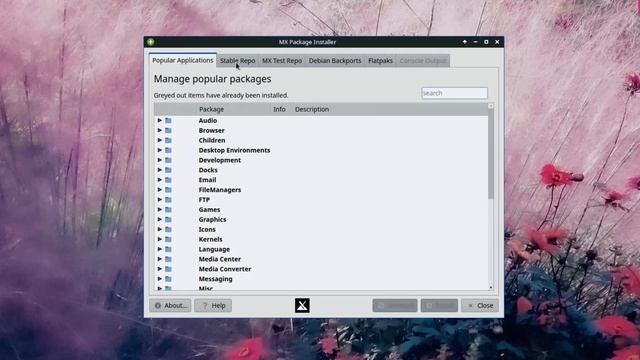Click the Icons category folder icon
This screenshot has width=640, height=360.
click(x=168, y=229)
